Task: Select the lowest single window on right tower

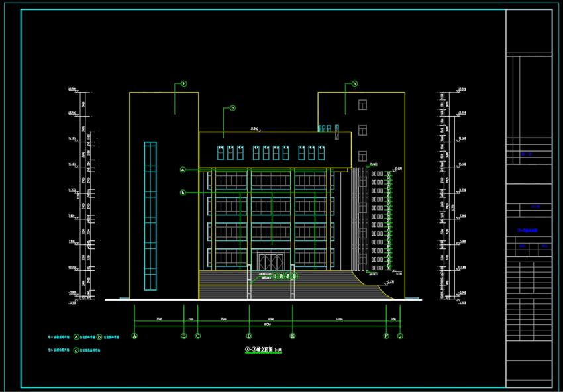Action: tap(363, 156)
